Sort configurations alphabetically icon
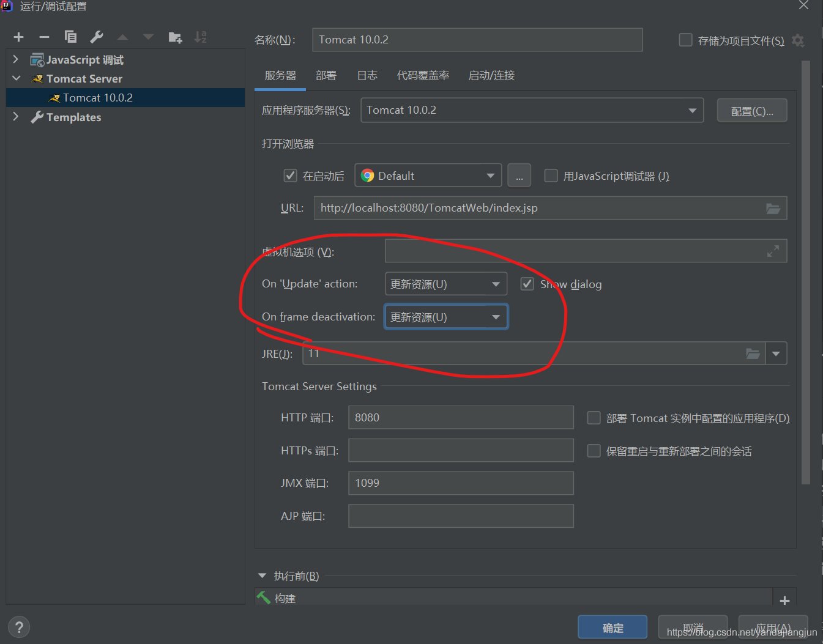823x644 pixels. coord(201,37)
